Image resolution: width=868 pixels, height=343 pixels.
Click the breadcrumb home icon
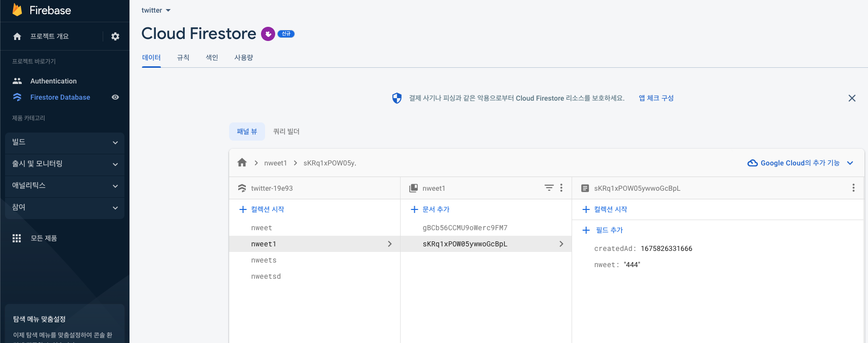242,162
